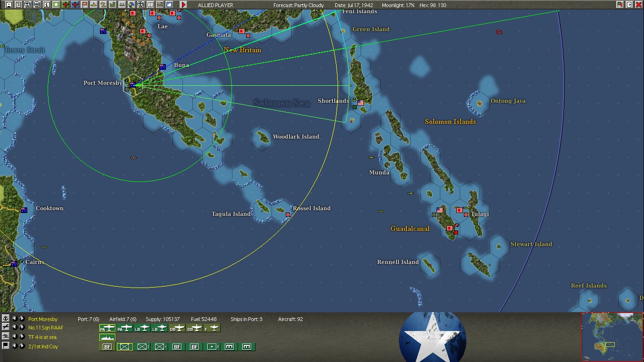The image size is (644, 362).
Task: Click right arrow on No.11 Sqn RAAF row
Action: (22, 327)
